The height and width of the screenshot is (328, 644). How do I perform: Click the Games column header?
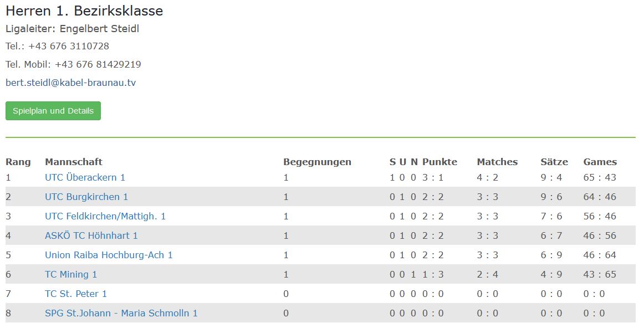[600, 162]
